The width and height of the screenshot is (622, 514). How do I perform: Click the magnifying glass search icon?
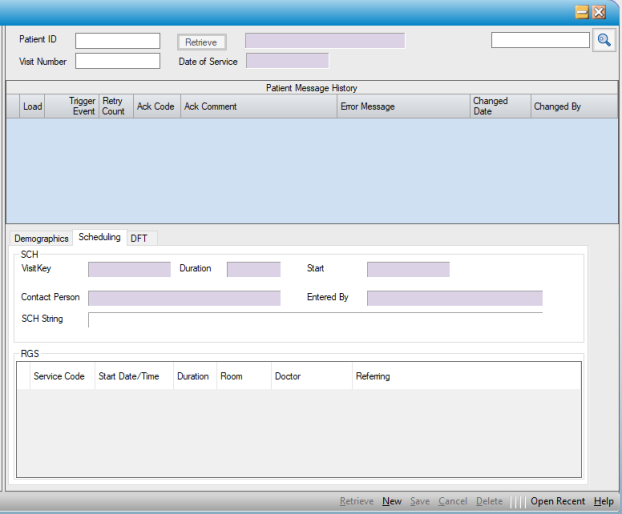click(604, 40)
